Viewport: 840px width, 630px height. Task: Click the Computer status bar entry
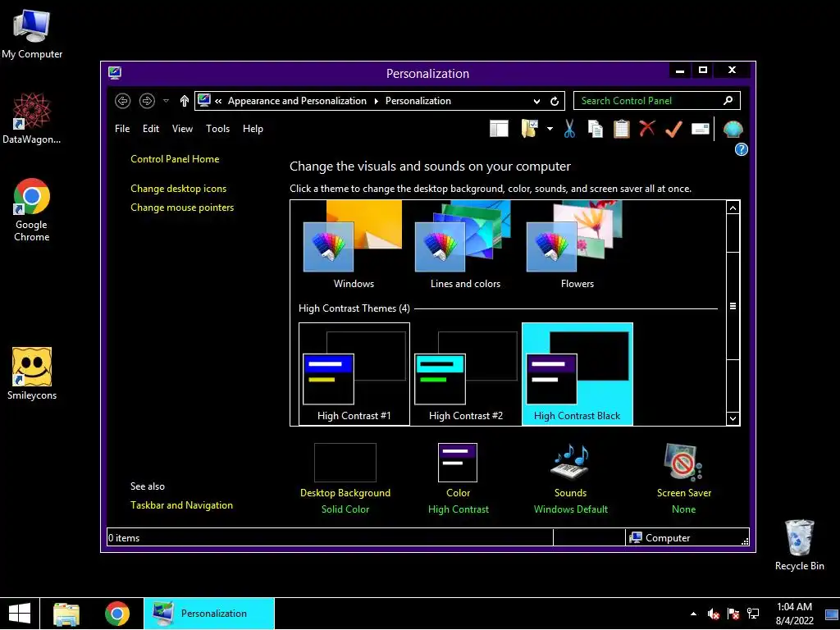[660, 538]
